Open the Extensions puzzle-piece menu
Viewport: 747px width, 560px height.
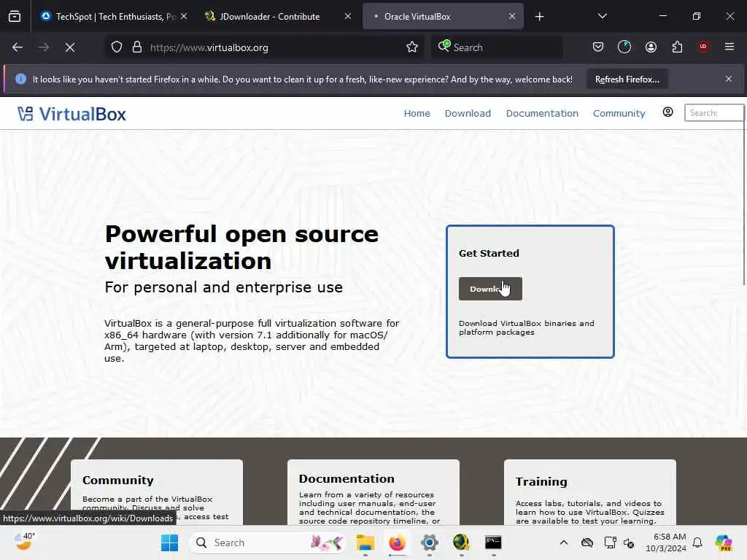pyautogui.click(x=677, y=47)
